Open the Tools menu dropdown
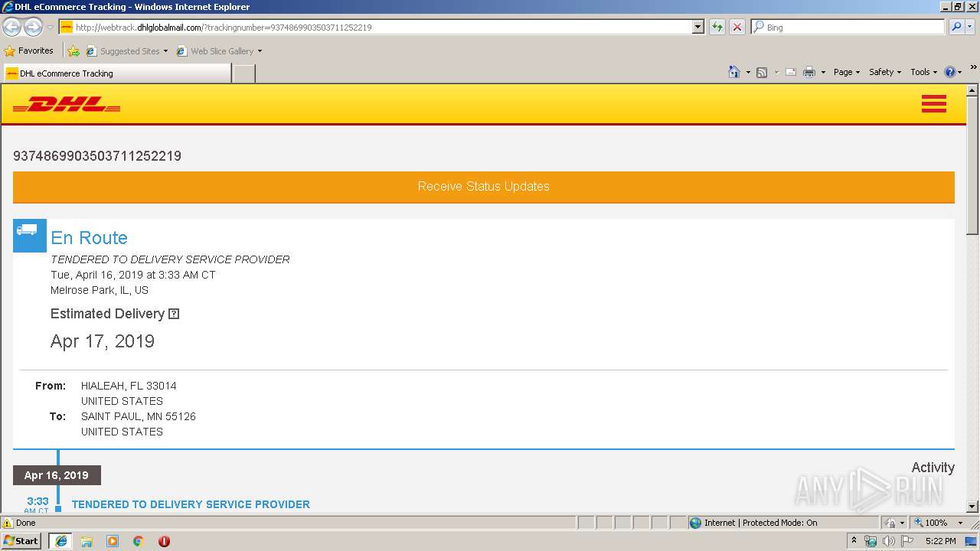Viewport: 980px width, 551px height. pyautogui.click(x=924, y=72)
